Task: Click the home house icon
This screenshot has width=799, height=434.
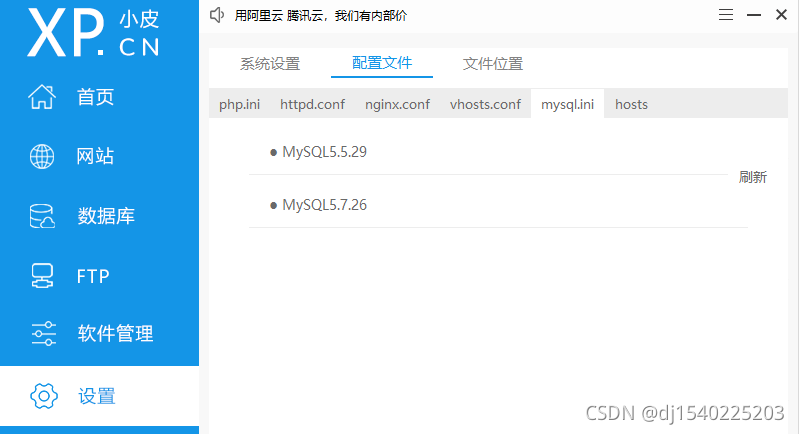Action: [42, 96]
